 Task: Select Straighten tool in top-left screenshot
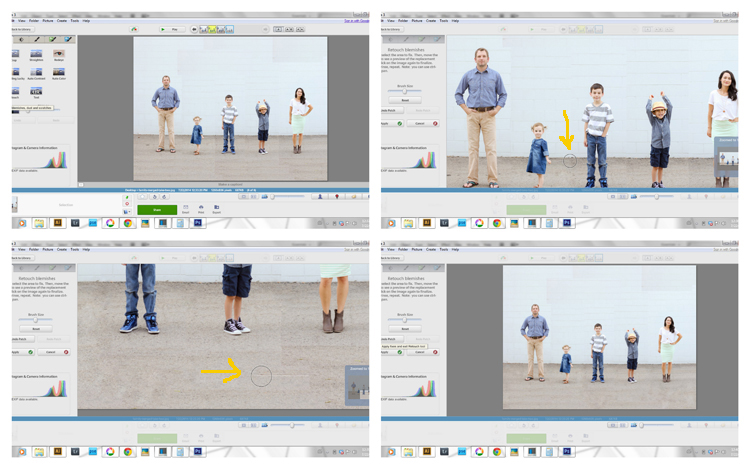click(36, 54)
